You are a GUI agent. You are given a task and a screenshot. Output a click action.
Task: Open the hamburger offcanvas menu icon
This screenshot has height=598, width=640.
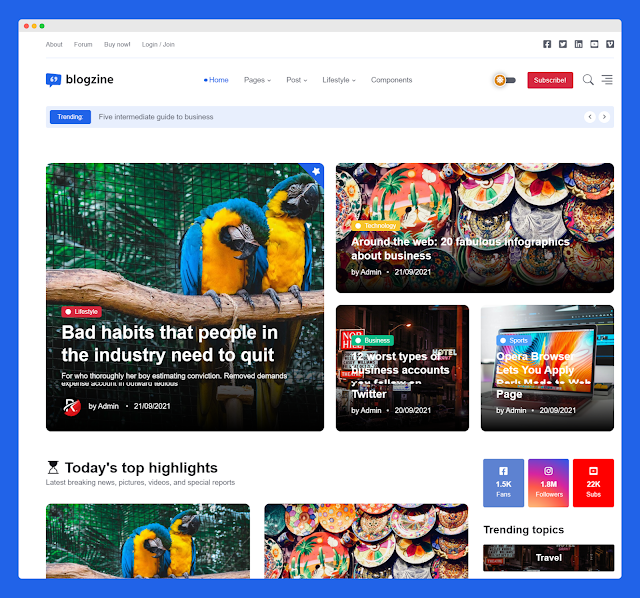[607, 80]
